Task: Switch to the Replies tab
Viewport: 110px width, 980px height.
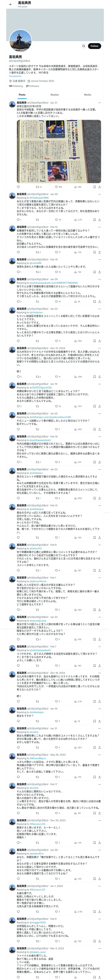Action: pos(55,95)
